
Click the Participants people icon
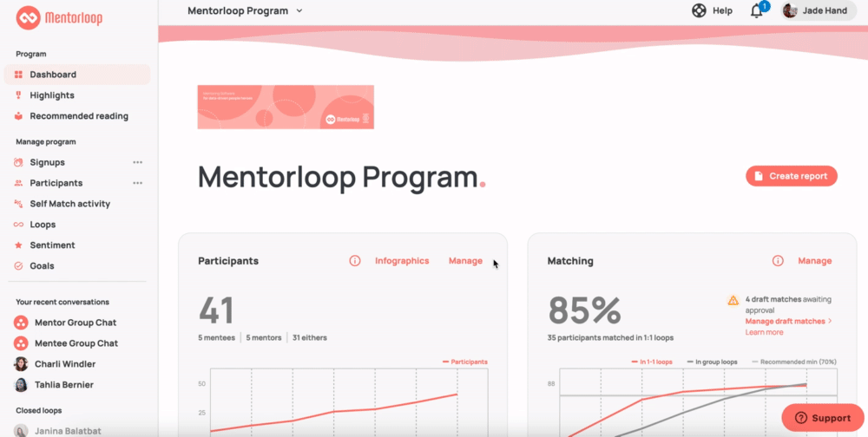coord(18,183)
